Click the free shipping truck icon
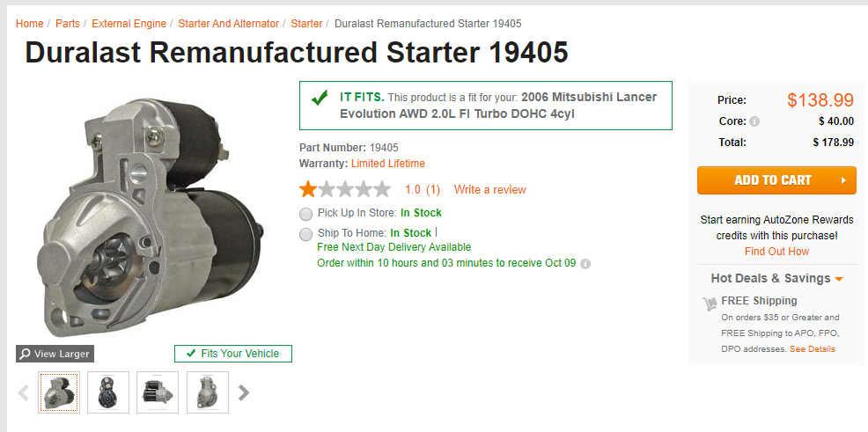 [710, 304]
